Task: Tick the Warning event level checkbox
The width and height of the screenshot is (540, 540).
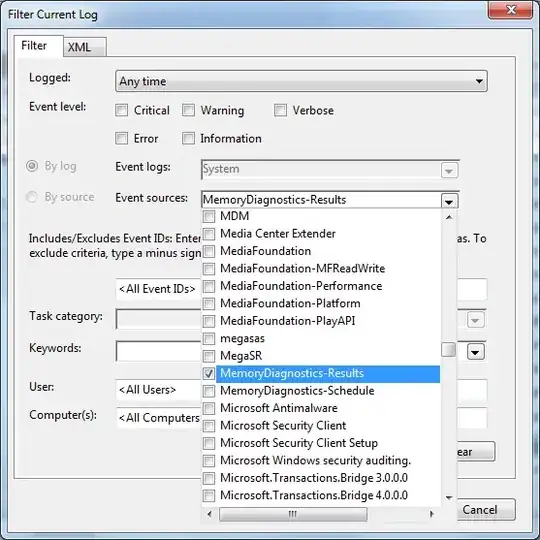Action: pyautogui.click(x=188, y=111)
